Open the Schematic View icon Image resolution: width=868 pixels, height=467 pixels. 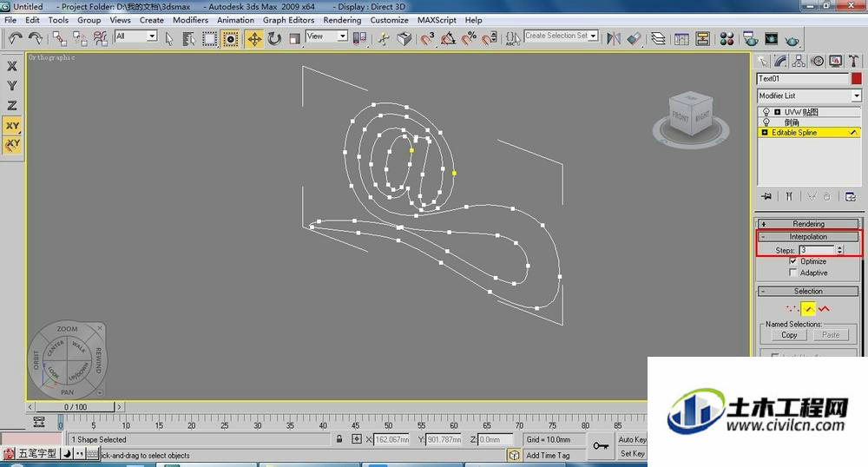tap(702, 38)
